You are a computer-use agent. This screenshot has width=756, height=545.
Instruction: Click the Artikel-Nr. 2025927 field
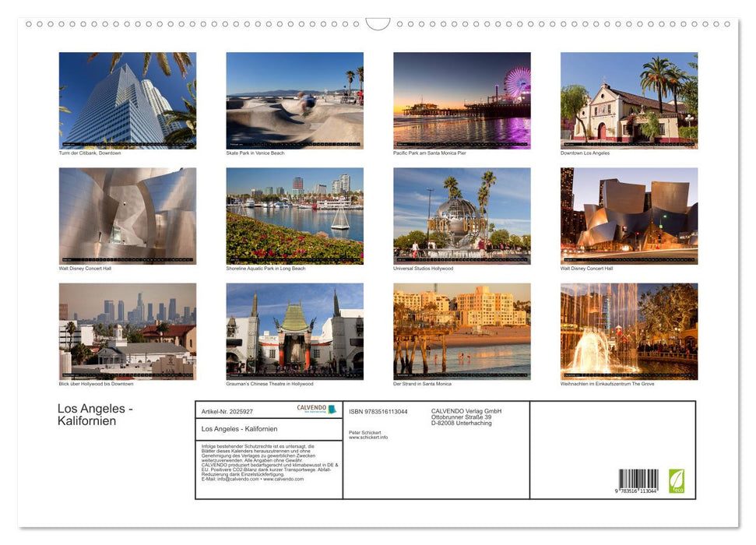[x=226, y=411]
